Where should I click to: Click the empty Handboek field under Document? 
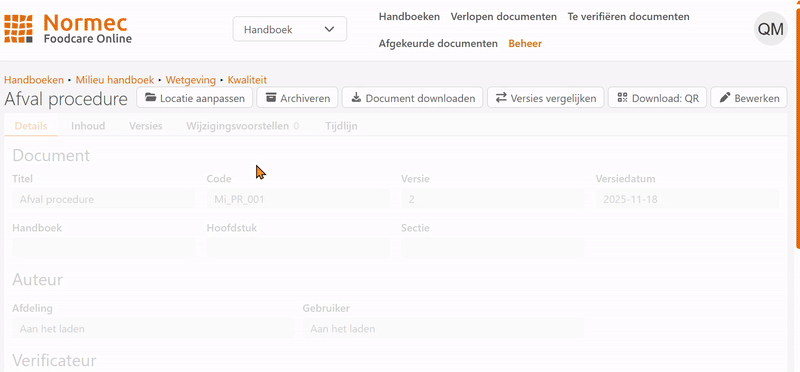pyautogui.click(x=104, y=247)
